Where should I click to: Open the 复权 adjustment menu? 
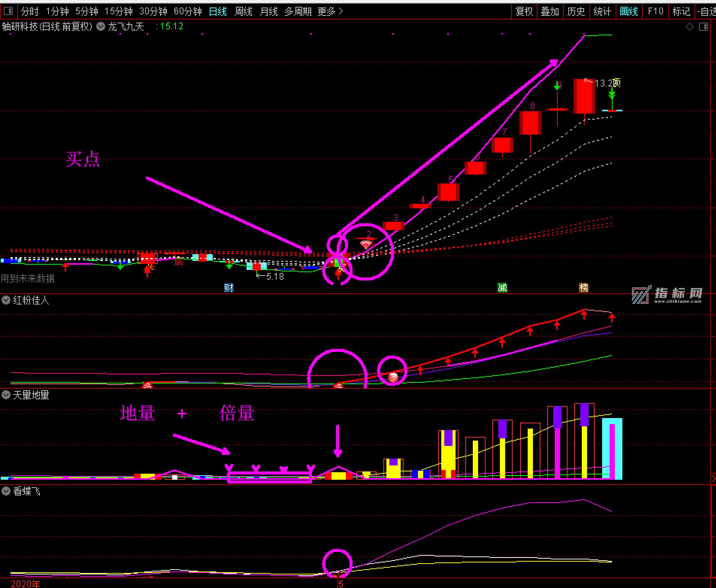coord(524,12)
